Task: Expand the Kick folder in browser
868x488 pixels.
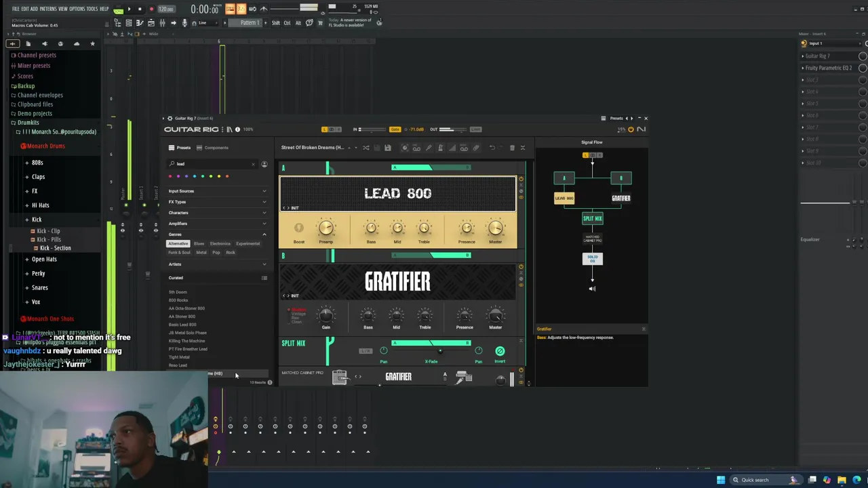Action: 37,220
